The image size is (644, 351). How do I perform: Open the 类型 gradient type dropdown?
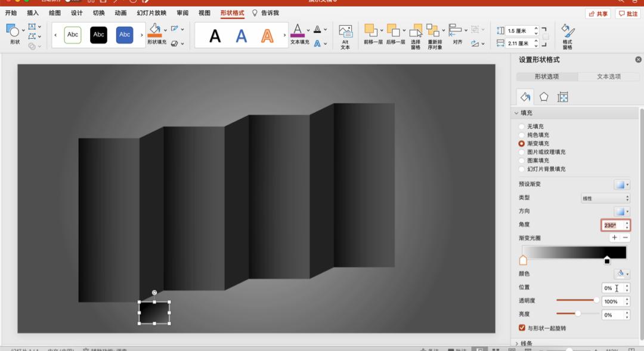pos(606,198)
